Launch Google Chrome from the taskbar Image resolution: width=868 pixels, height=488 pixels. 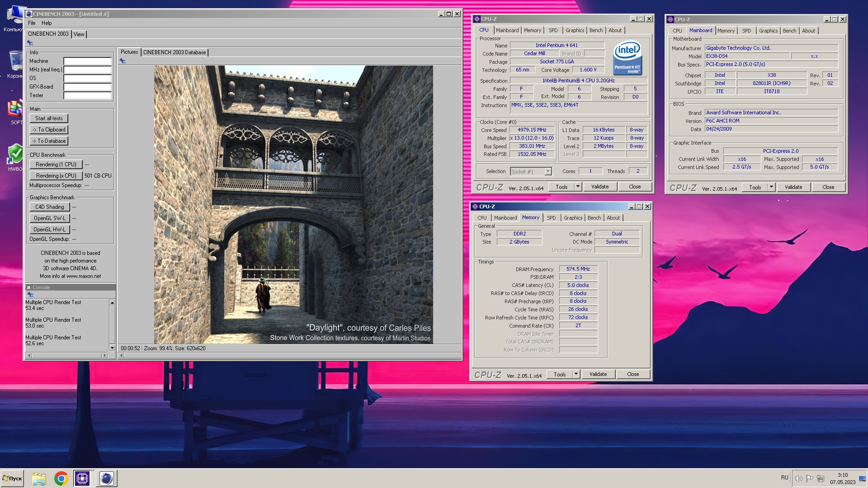click(61, 479)
